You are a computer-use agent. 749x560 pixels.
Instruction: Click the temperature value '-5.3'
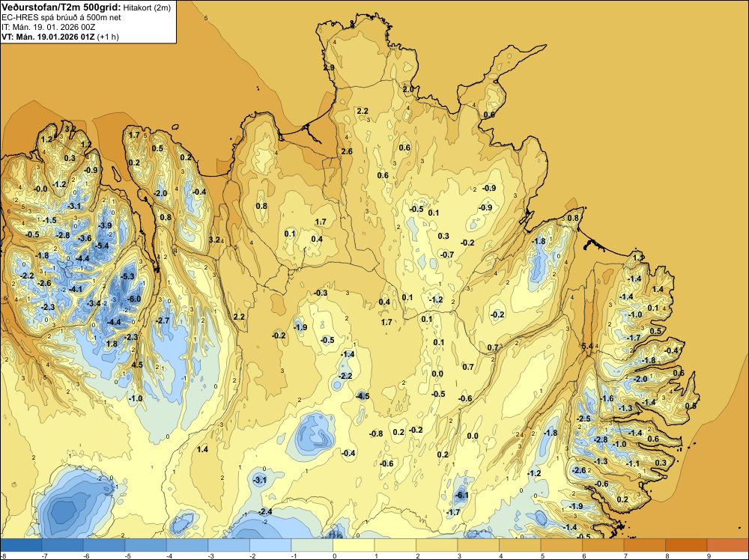pos(127,276)
